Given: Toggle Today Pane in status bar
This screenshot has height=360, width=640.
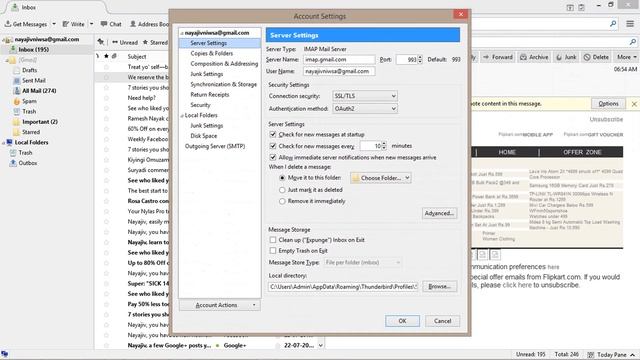Looking at the screenshot, I should click(x=611, y=354).
